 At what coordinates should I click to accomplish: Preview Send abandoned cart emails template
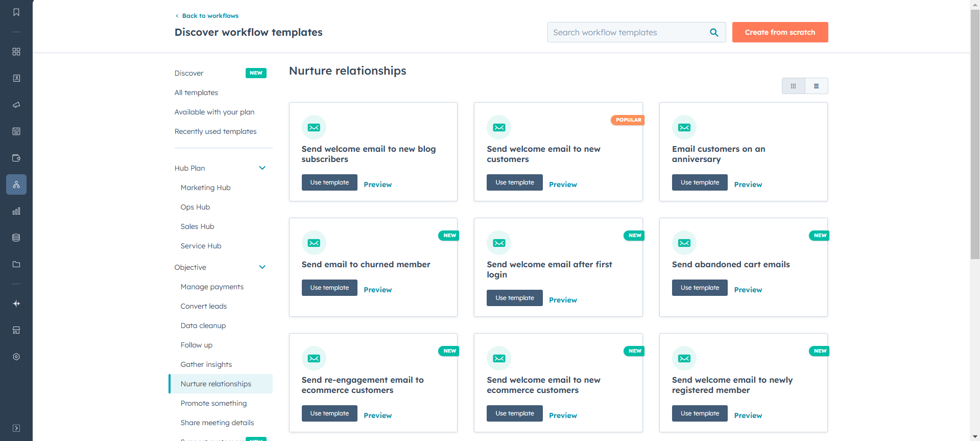click(748, 290)
